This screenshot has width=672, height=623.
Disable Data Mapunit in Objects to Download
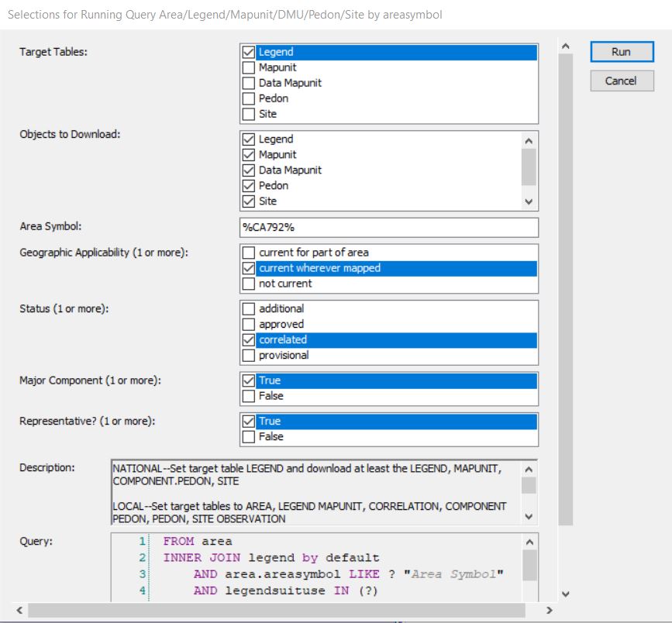[x=249, y=170]
